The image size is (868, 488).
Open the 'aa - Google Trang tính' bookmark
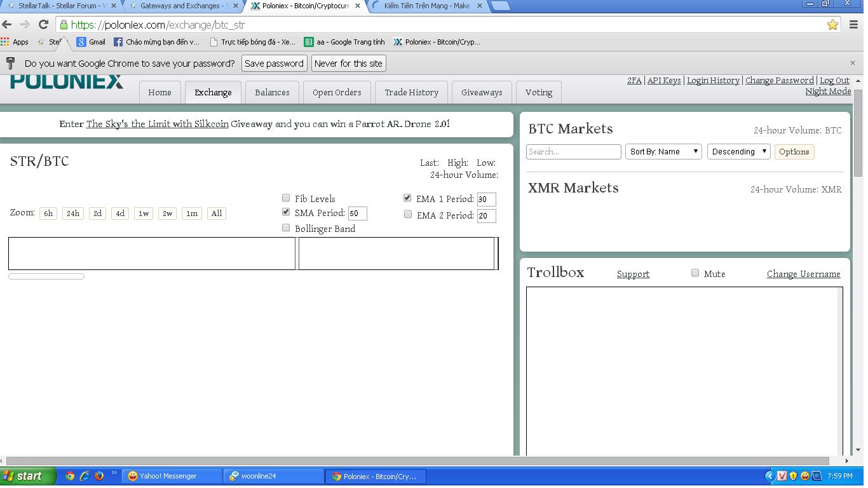[x=344, y=42]
